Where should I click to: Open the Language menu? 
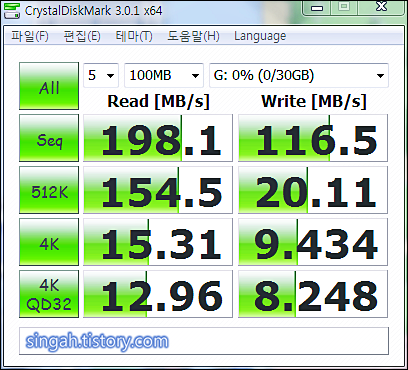pyautogui.click(x=260, y=36)
